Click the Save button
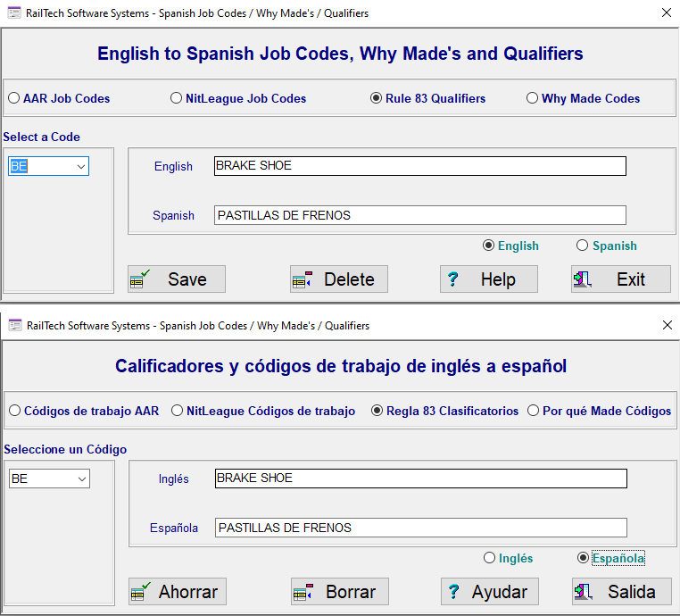 click(x=177, y=279)
